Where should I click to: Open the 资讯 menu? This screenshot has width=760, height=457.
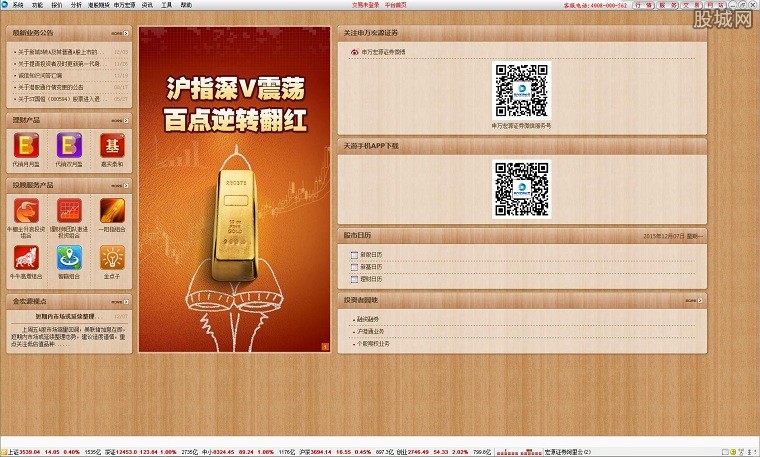(147, 5)
